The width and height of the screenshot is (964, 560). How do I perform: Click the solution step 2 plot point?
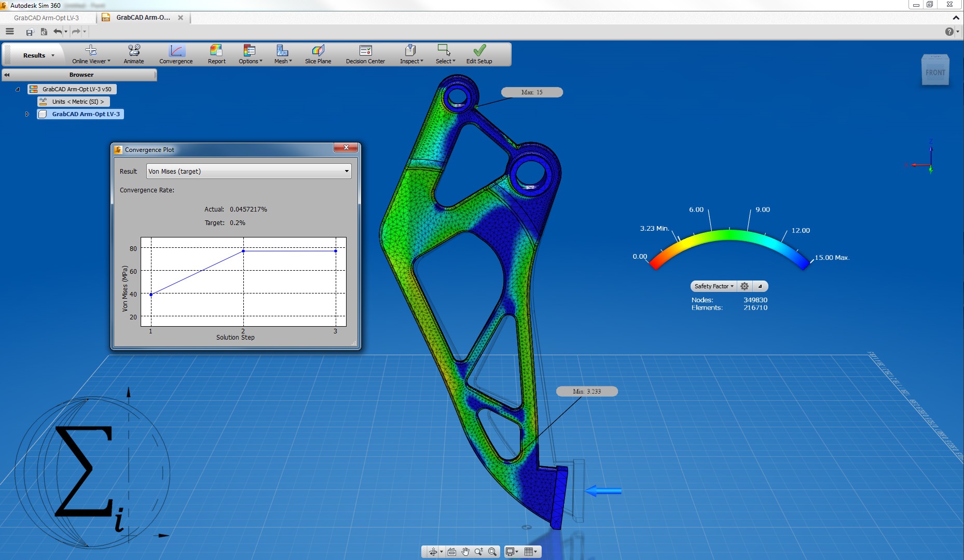(243, 251)
